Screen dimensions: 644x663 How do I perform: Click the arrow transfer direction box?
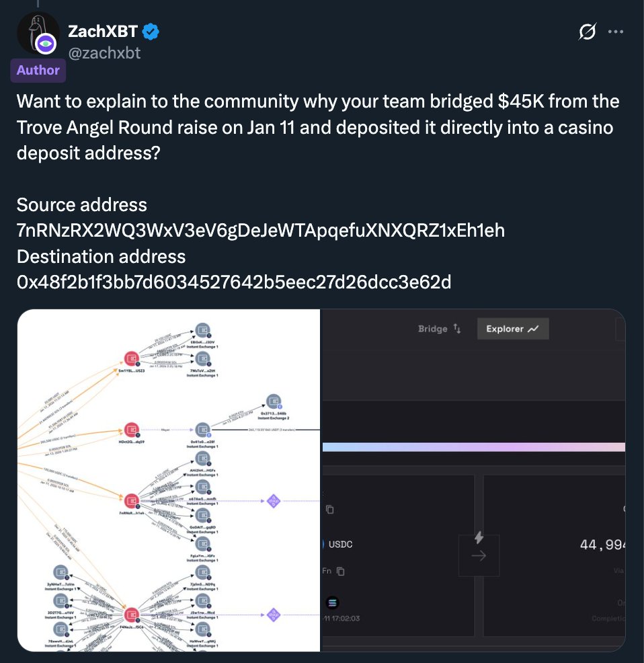479,555
